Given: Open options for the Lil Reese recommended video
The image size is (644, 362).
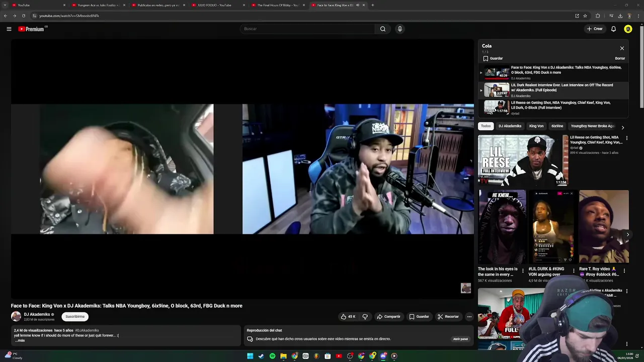Looking at the screenshot, I should [626, 138].
